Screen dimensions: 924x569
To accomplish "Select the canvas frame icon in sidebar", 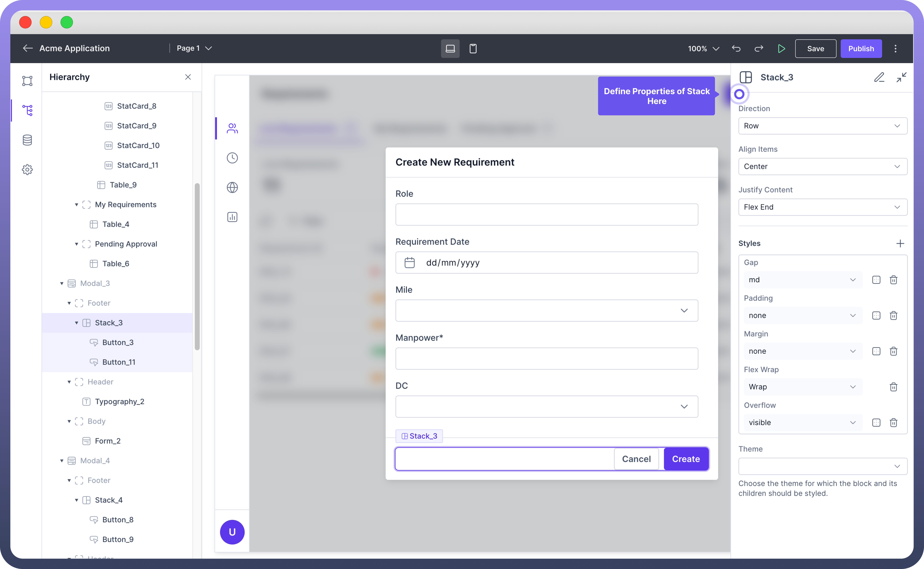I will tap(27, 81).
